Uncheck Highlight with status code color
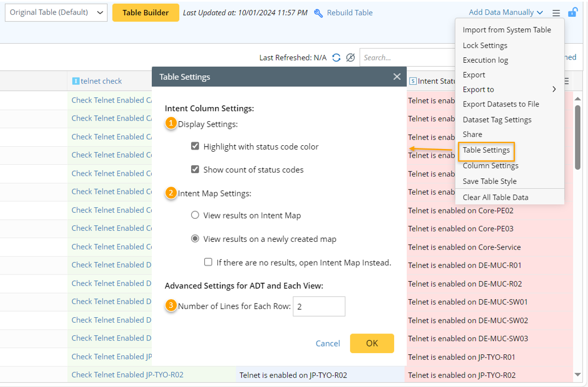The image size is (588, 387). tap(195, 146)
